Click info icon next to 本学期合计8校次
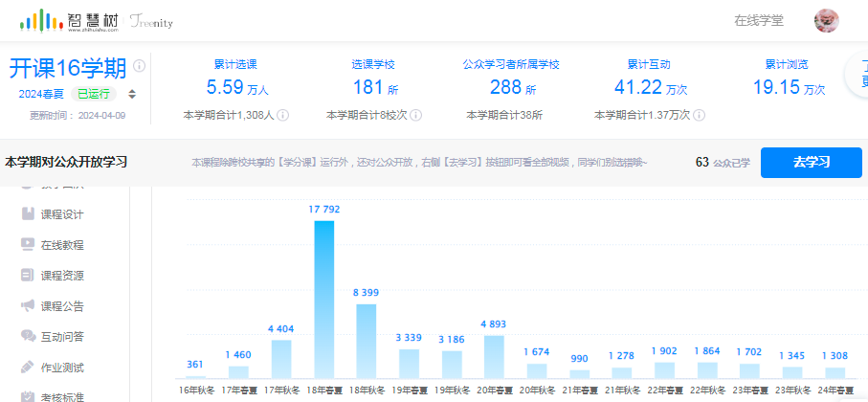 click(416, 115)
